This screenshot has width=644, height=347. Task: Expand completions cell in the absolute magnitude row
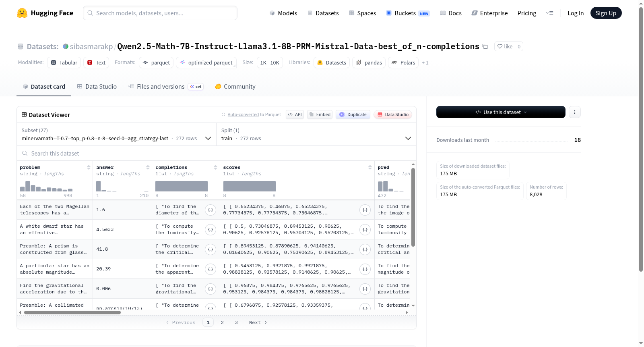211,269
